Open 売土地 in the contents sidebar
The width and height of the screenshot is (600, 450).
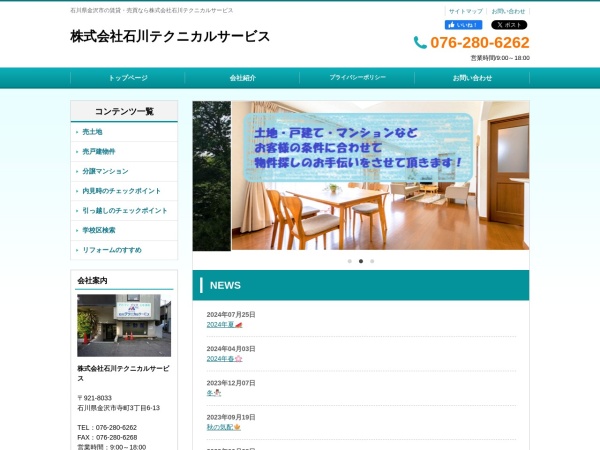point(93,132)
